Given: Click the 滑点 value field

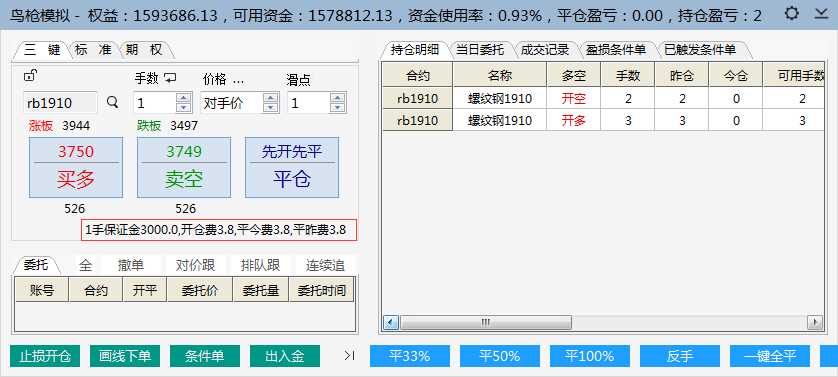Looking at the screenshot, I should pos(309,103).
